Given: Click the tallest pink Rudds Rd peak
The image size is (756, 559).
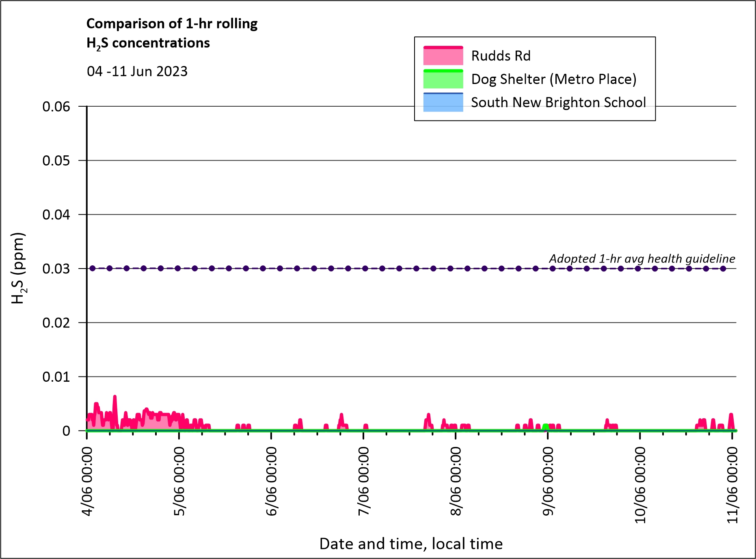Looking at the screenshot, I should pyautogui.click(x=114, y=397).
